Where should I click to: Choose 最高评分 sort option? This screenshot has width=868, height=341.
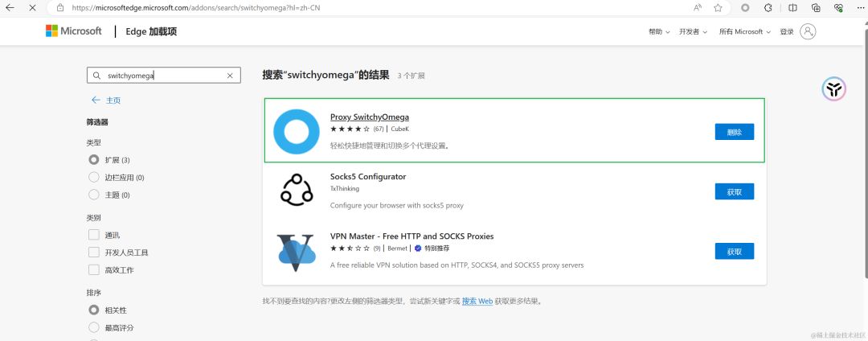click(x=94, y=327)
